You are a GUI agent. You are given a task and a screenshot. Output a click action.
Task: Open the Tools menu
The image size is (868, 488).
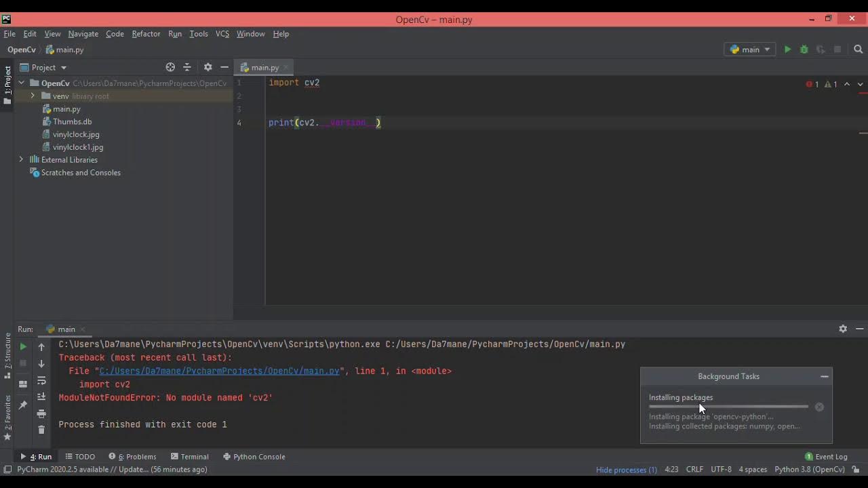click(x=199, y=33)
